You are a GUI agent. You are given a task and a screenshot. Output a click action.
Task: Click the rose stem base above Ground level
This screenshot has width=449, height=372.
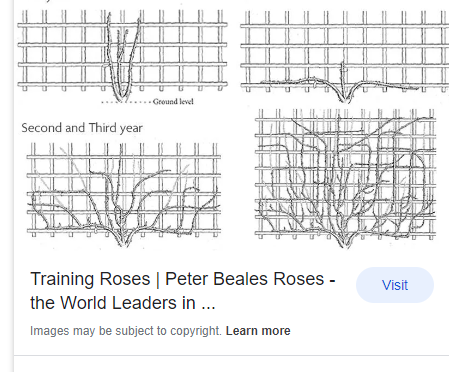click(121, 96)
